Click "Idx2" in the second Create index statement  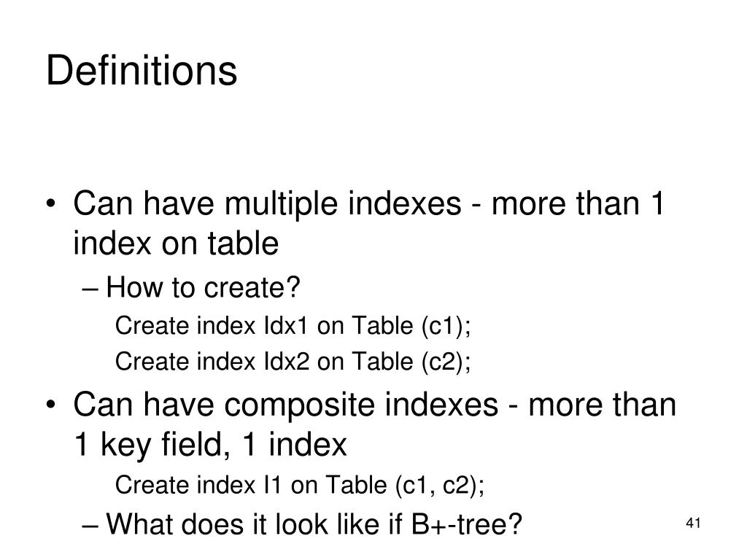pos(286,362)
